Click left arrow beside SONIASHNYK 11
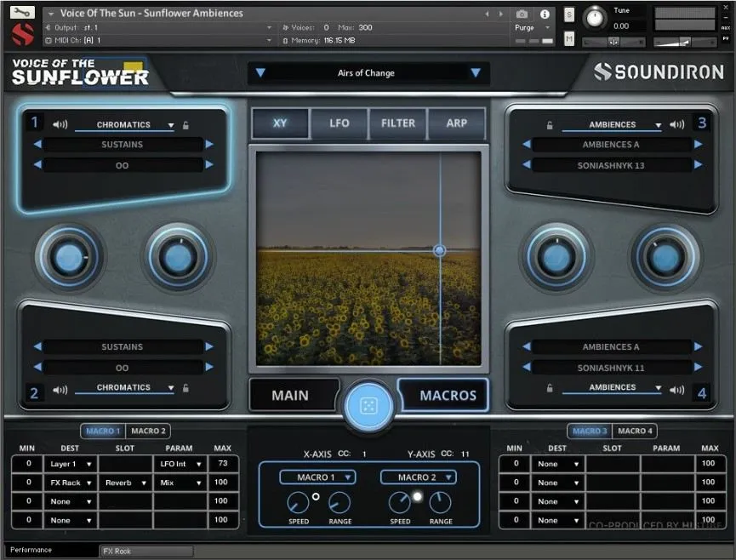Viewport: 736px width, 560px height. [x=526, y=367]
